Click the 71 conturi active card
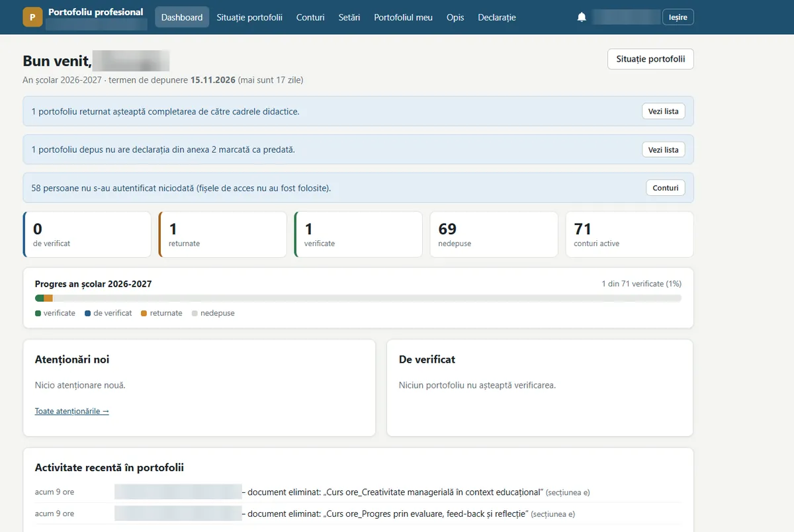 629,234
